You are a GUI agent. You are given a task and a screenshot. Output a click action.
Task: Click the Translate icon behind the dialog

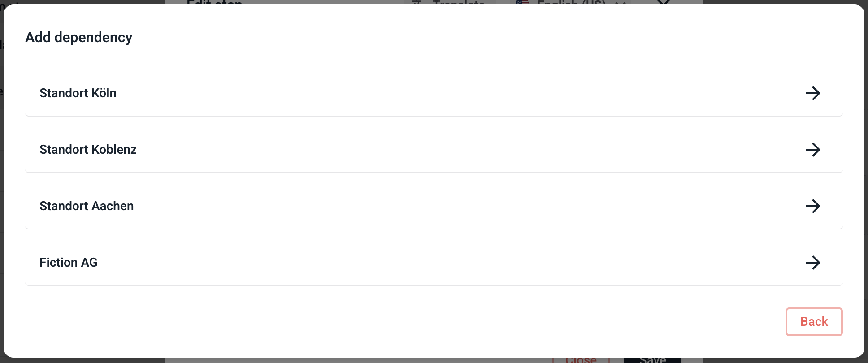(x=417, y=3)
